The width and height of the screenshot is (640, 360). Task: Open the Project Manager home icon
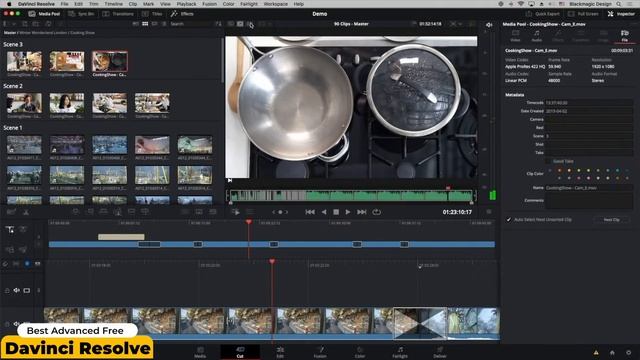click(612, 352)
